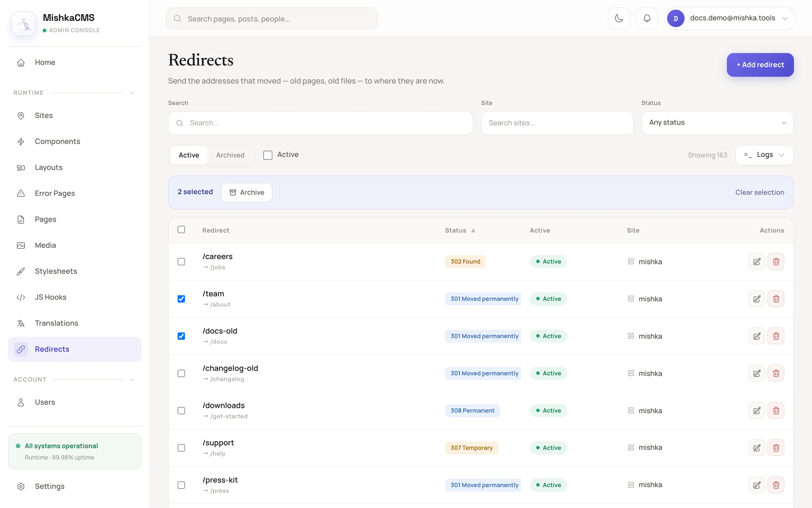Edit the /team redirect
This screenshot has width=812, height=508.
[757, 299]
